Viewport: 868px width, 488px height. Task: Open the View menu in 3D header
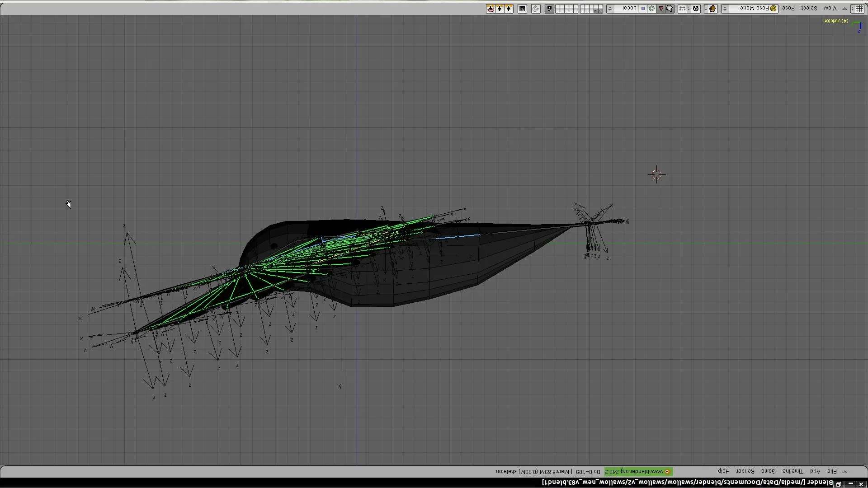coord(830,8)
